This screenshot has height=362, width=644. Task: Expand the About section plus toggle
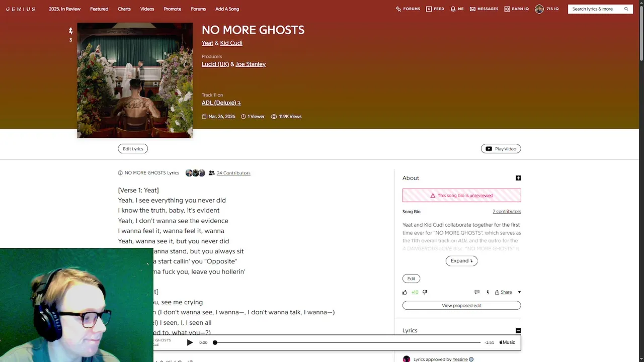point(518,178)
